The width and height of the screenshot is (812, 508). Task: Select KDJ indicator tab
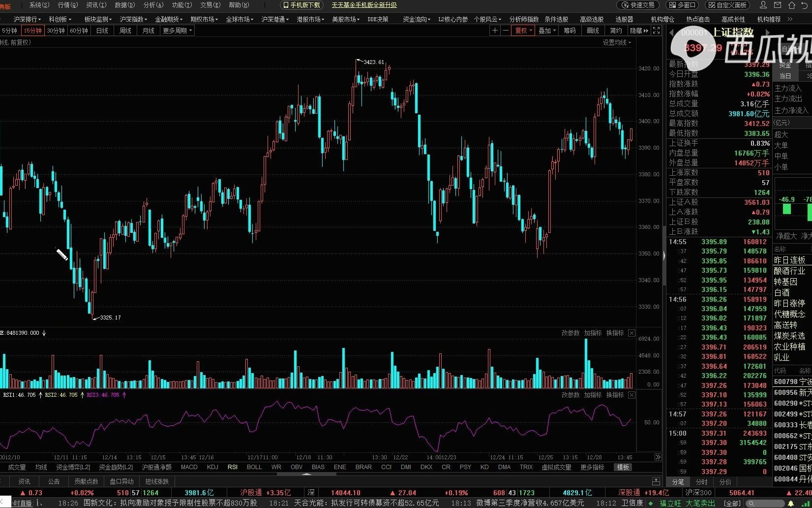click(x=212, y=467)
